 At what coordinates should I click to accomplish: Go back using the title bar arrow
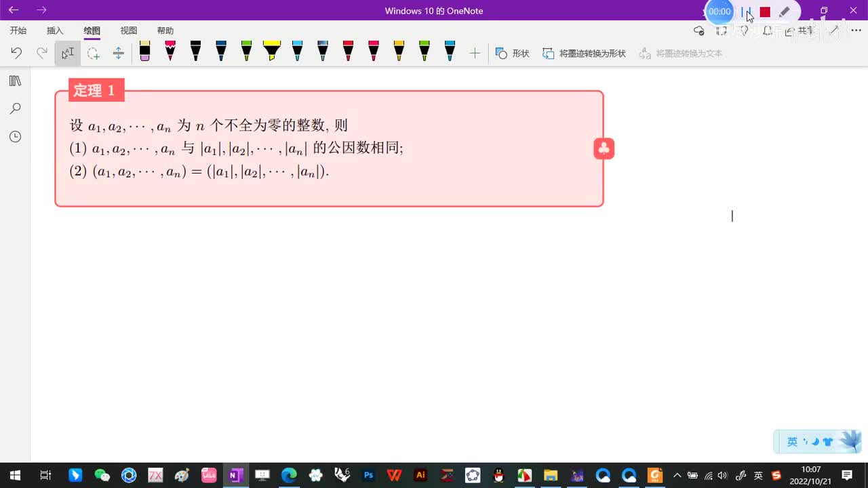click(14, 10)
